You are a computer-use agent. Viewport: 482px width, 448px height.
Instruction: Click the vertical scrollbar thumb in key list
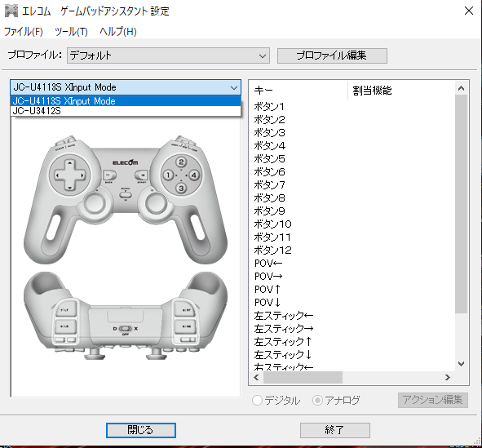point(461,204)
